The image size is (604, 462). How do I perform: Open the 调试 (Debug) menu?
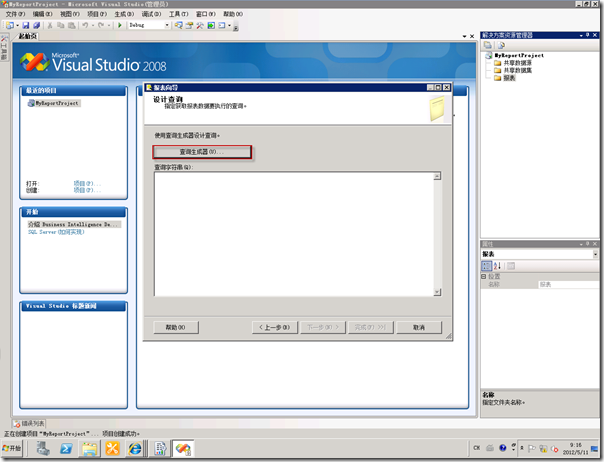click(151, 14)
